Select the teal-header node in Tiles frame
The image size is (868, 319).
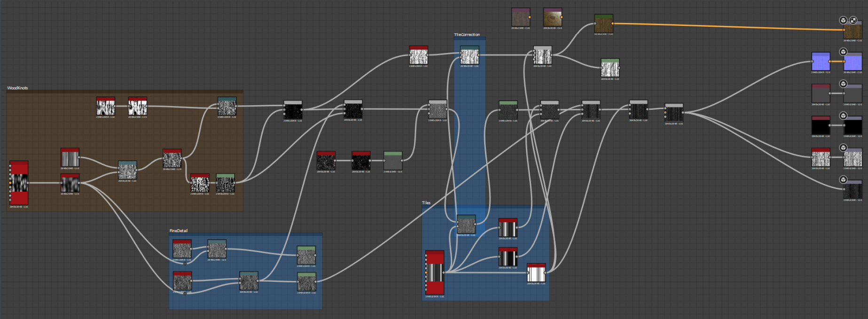466,224
